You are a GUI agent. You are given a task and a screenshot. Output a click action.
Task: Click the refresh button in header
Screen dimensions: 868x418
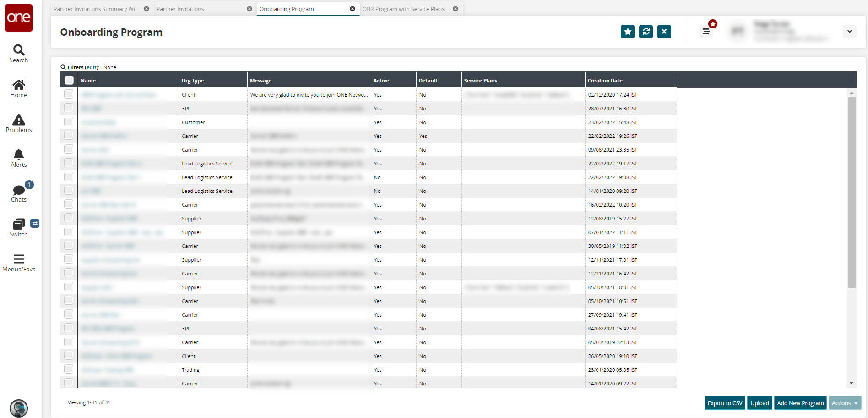click(x=646, y=32)
